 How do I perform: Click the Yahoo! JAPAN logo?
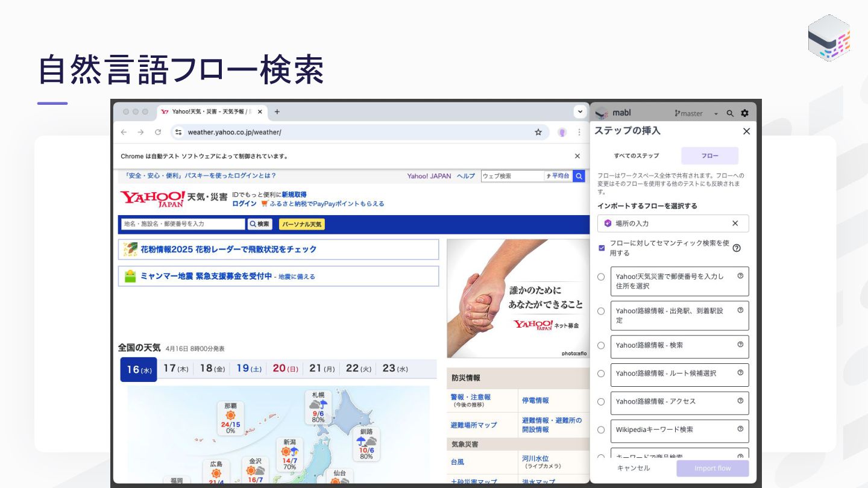click(153, 198)
